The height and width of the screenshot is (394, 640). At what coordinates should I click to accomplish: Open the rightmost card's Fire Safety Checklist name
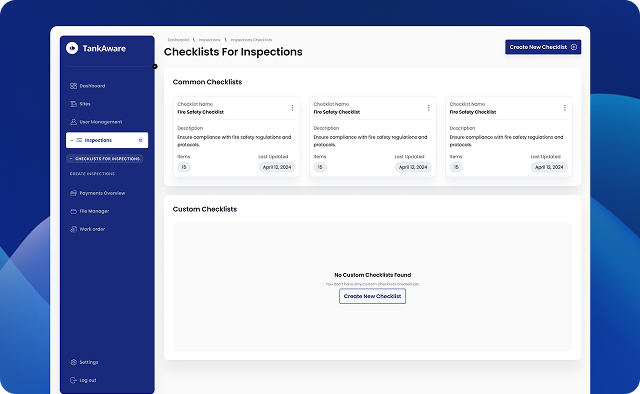[x=473, y=112]
